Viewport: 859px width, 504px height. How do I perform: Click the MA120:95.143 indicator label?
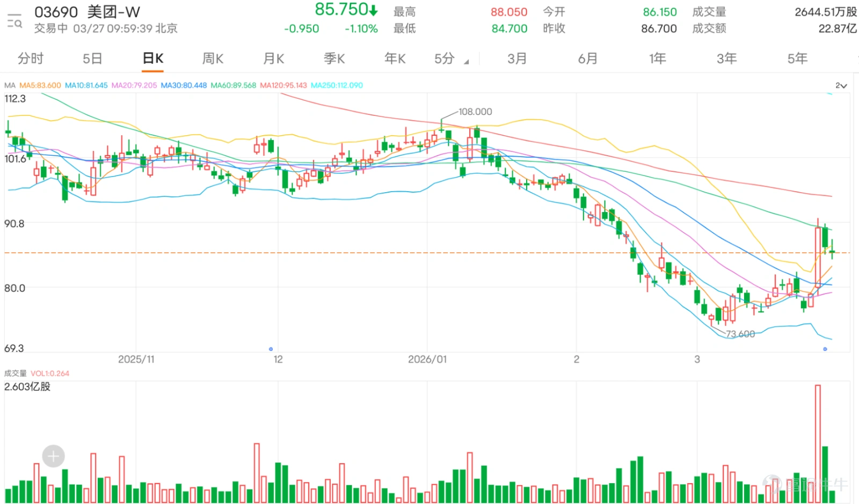click(283, 85)
